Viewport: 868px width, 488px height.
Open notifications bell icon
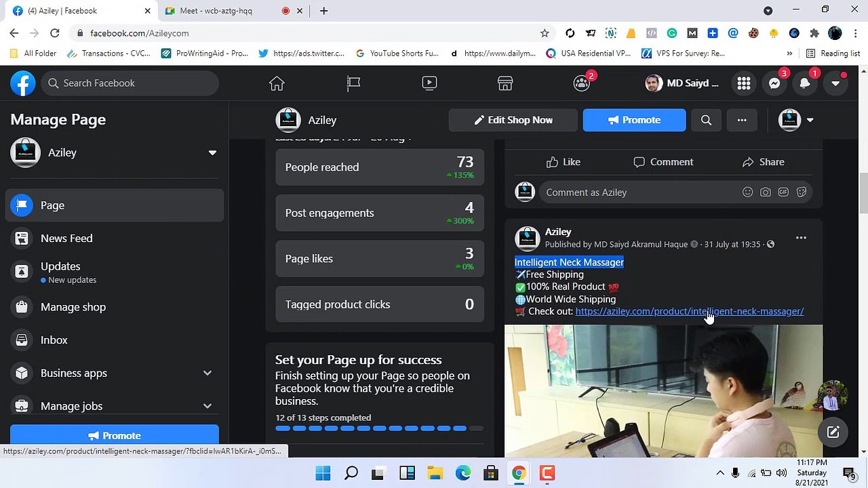click(805, 83)
